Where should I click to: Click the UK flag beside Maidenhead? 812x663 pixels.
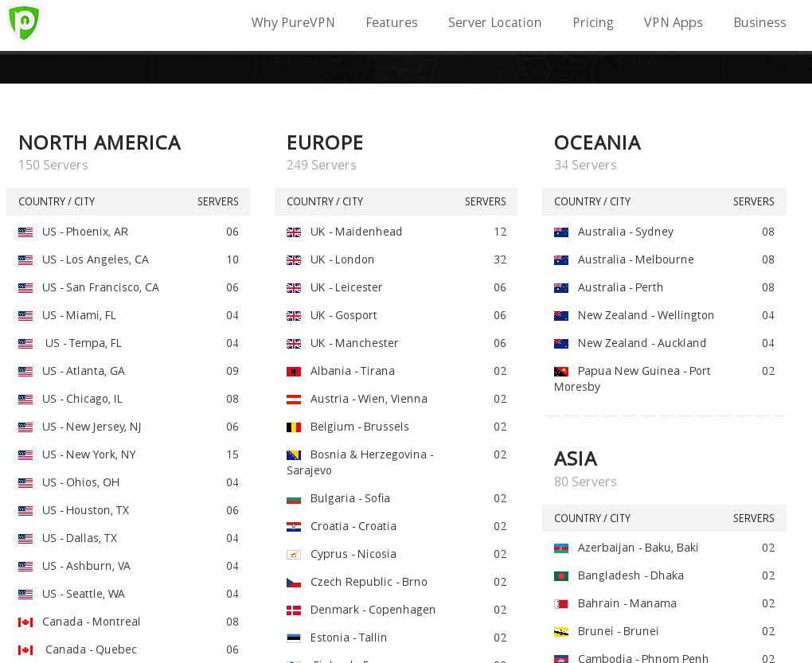[294, 232]
